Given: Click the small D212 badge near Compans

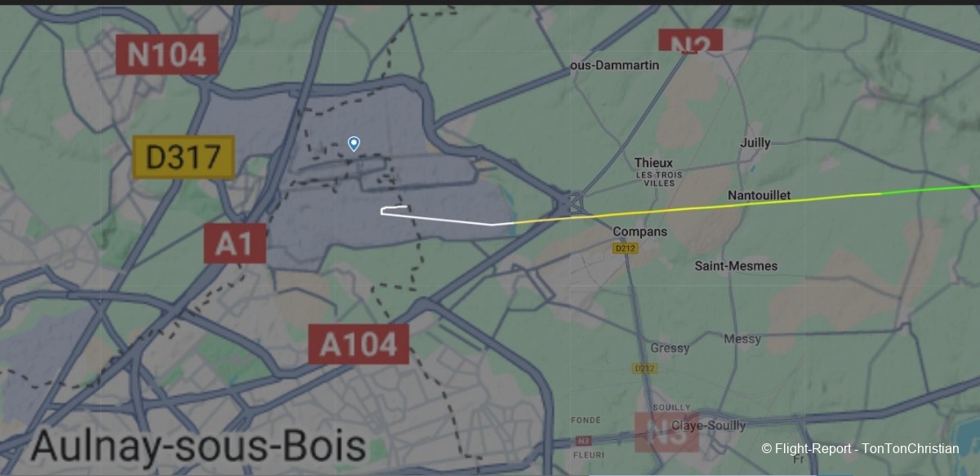Looking at the screenshot, I should 626,248.
